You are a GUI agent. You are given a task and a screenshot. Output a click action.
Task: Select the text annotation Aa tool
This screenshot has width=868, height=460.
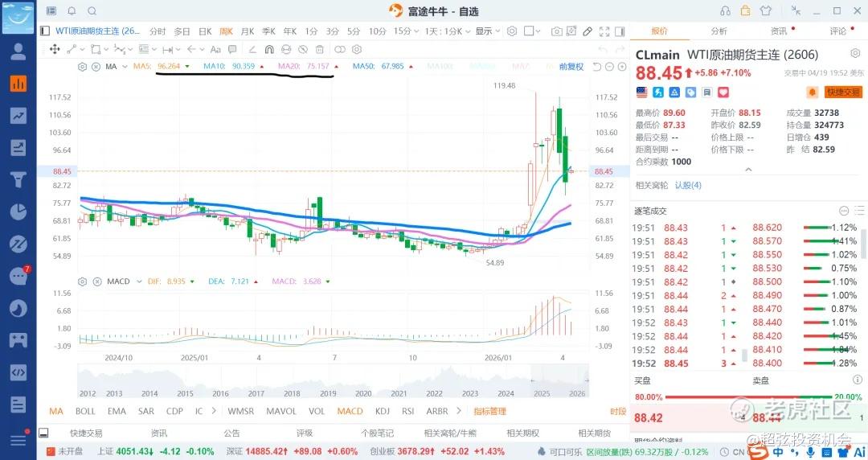point(215,49)
